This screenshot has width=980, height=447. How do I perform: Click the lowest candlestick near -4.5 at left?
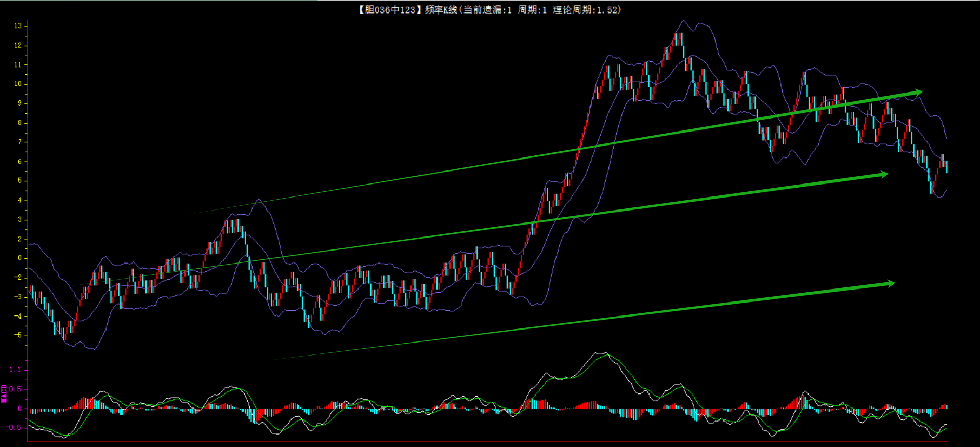click(64, 335)
